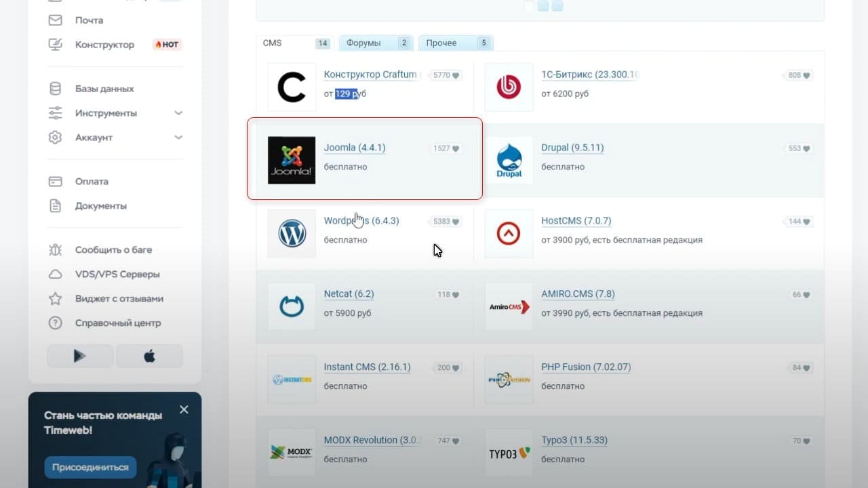Click the PHP Fusion logo image
868x488 pixels.
pyautogui.click(x=509, y=380)
